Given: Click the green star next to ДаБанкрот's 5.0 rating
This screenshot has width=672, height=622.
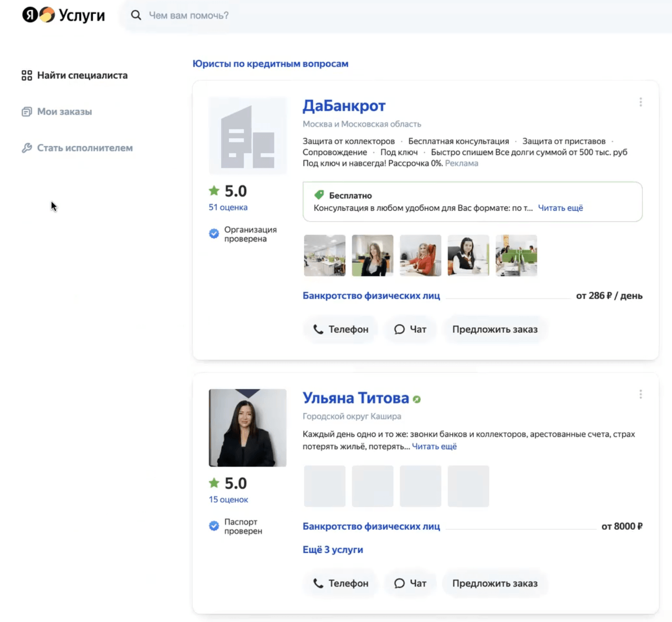Looking at the screenshot, I should tap(214, 191).
